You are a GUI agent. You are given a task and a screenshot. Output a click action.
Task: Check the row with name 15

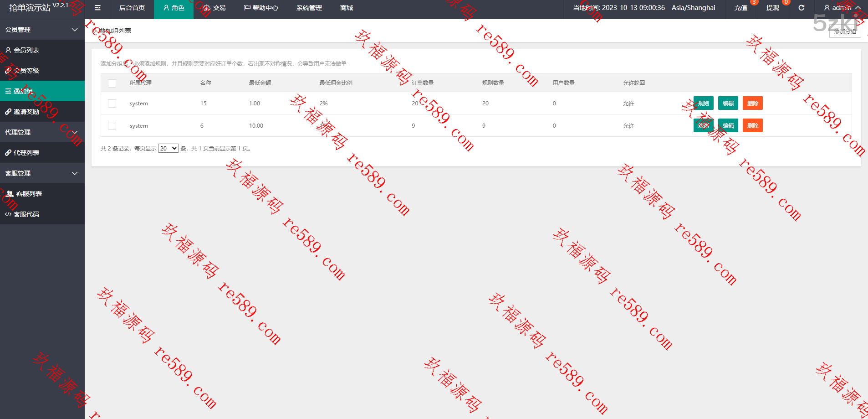pos(112,103)
